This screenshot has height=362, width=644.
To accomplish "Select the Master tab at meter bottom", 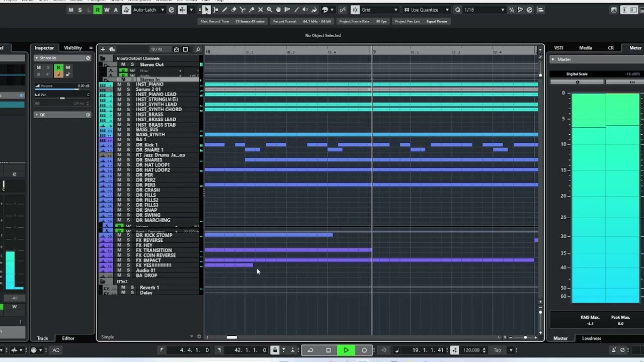I will tap(560, 338).
